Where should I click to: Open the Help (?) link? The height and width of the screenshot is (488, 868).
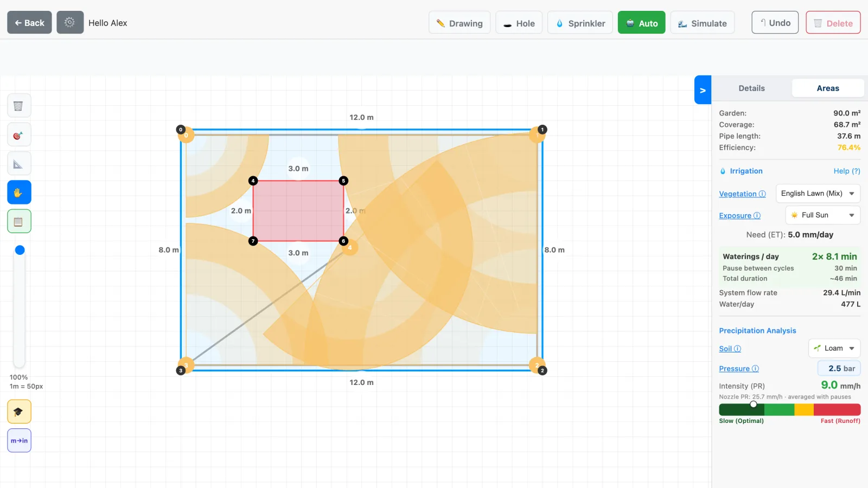847,171
